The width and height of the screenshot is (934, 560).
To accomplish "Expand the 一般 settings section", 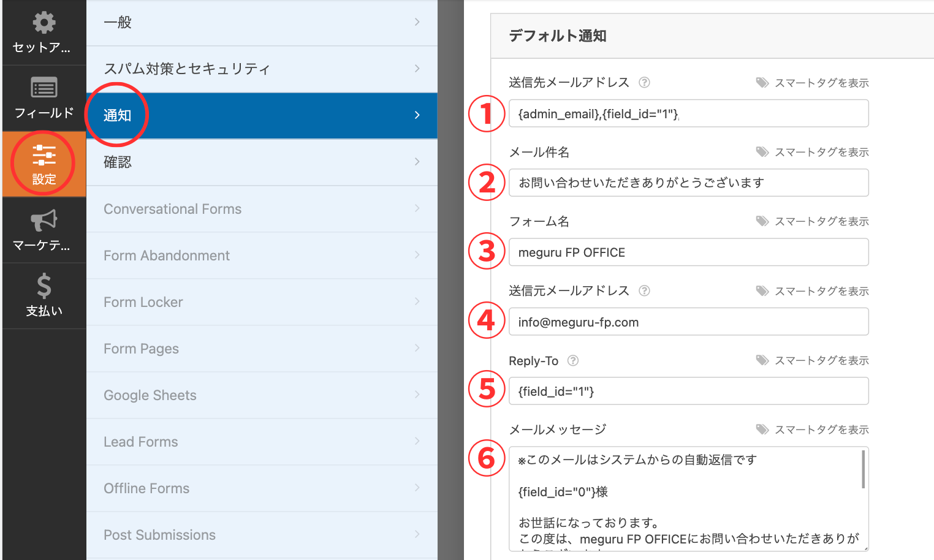I will click(262, 22).
